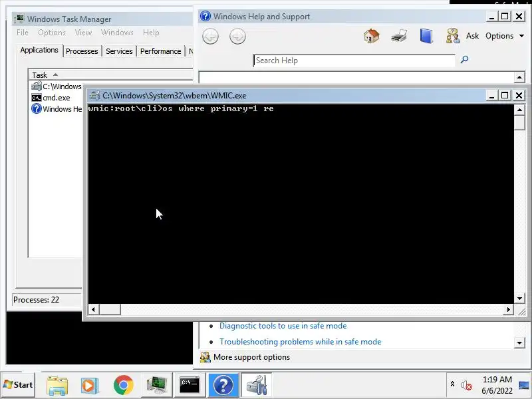Click WMIC horizontal scrollbar left arrow

[x=93, y=309]
